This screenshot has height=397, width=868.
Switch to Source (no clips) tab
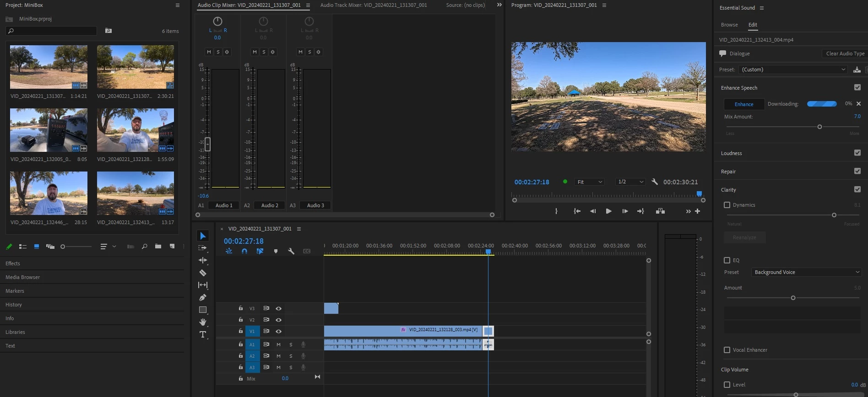466,5
